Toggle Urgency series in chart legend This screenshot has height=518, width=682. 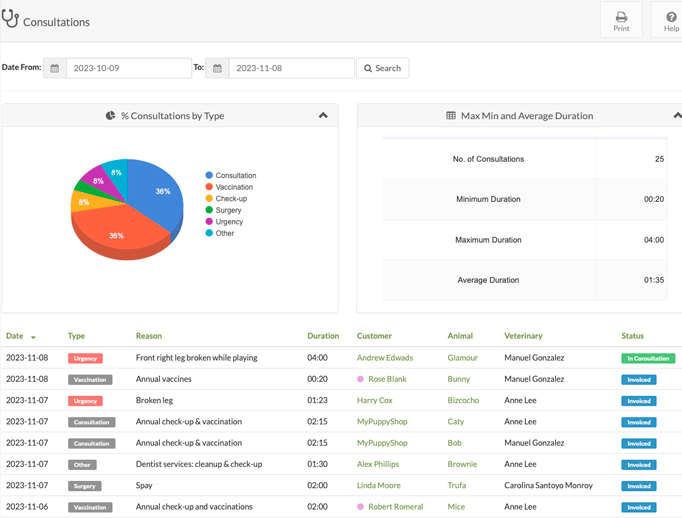coord(224,222)
